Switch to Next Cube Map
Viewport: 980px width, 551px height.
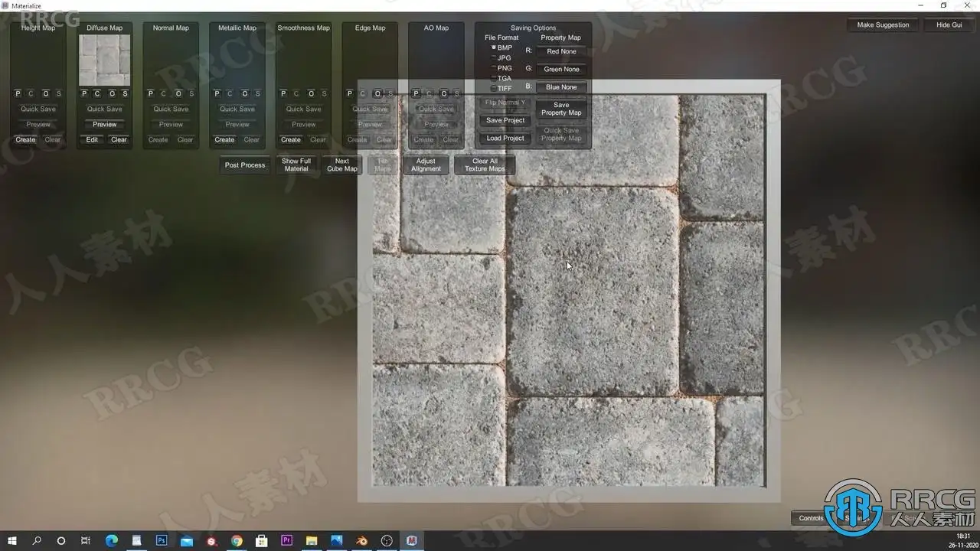click(x=342, y=165)
